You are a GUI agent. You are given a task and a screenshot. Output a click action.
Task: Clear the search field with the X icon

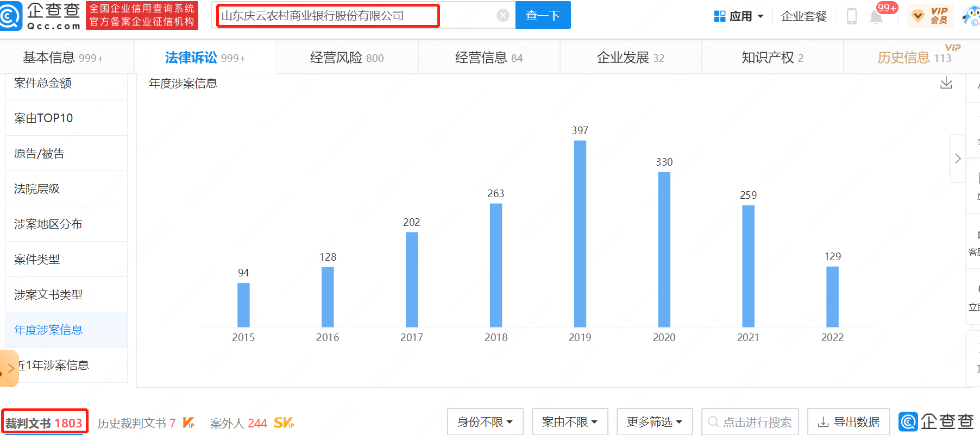(x=503, y=15)
